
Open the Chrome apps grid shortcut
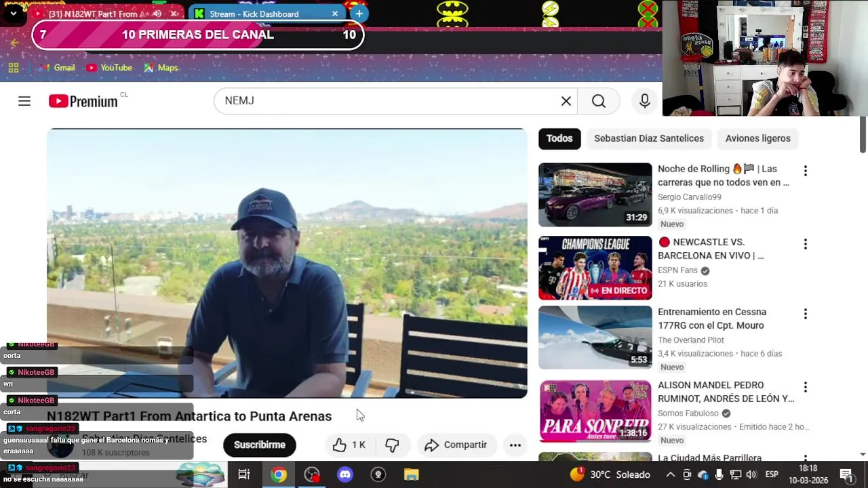coord(14,68)
